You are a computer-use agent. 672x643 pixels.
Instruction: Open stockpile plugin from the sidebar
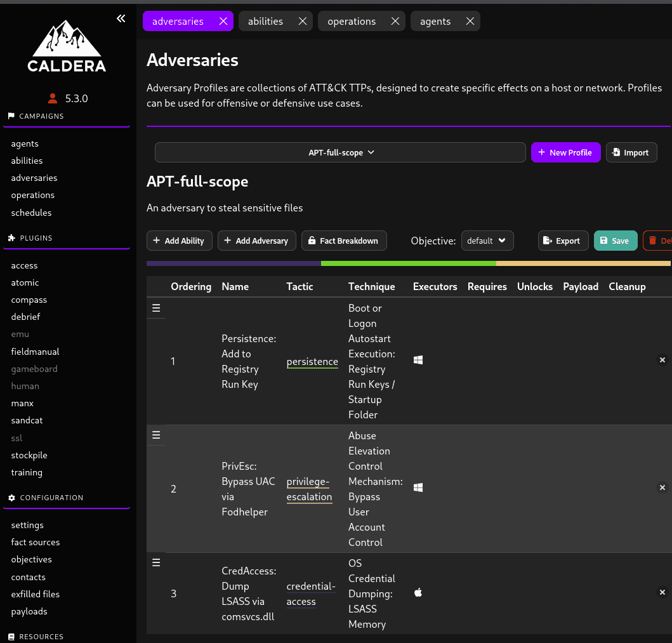click(29, 455)
